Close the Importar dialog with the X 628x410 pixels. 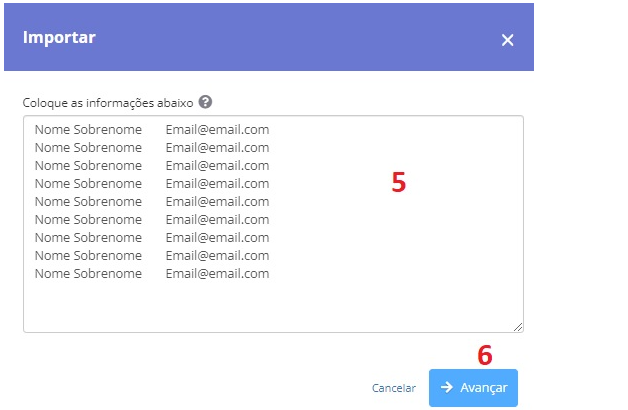(x=507, y=40)
